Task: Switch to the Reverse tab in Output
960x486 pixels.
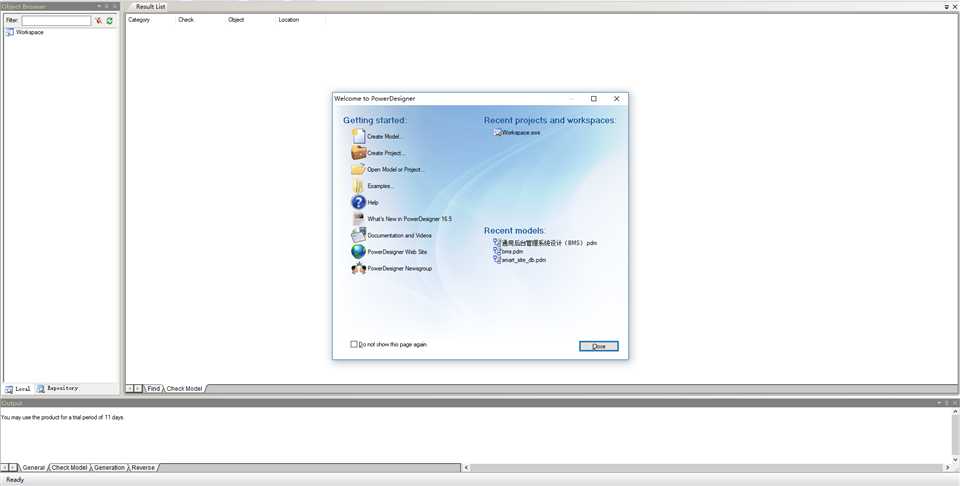Action: click(x=143, y=468)
